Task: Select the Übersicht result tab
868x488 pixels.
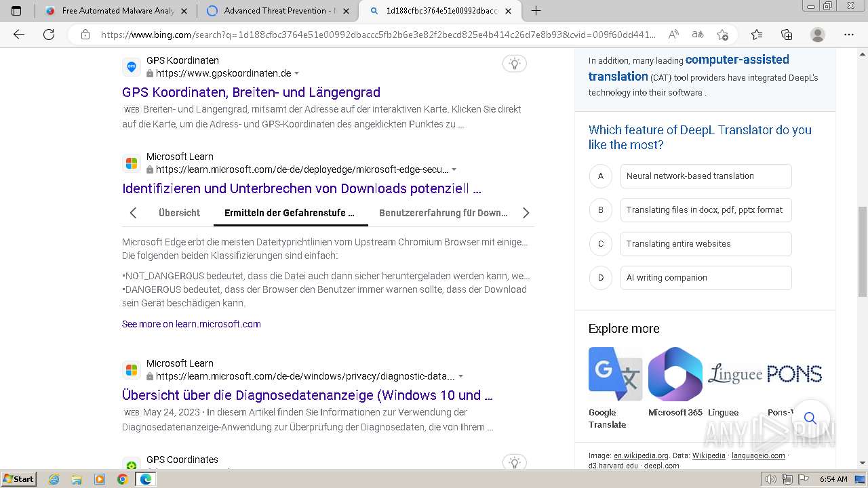Action: point(179,213)
